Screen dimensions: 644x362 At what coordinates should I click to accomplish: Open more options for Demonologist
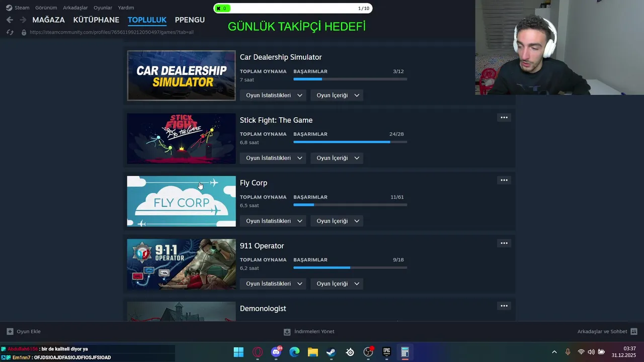click(x=504, y=306)
